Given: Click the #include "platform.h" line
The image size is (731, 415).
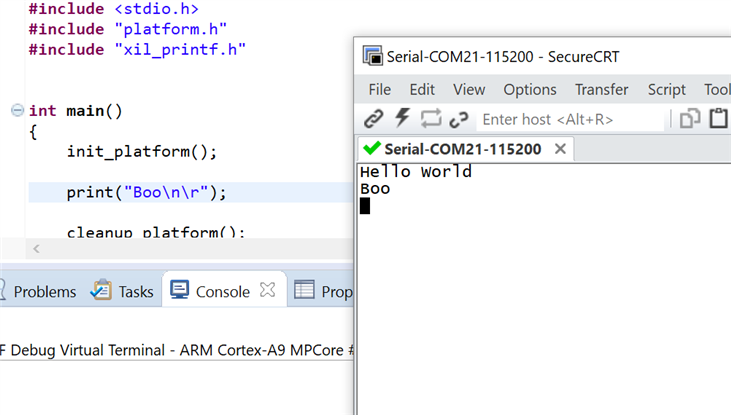Looking at the screenshot, I should click(x=128, y=29).
